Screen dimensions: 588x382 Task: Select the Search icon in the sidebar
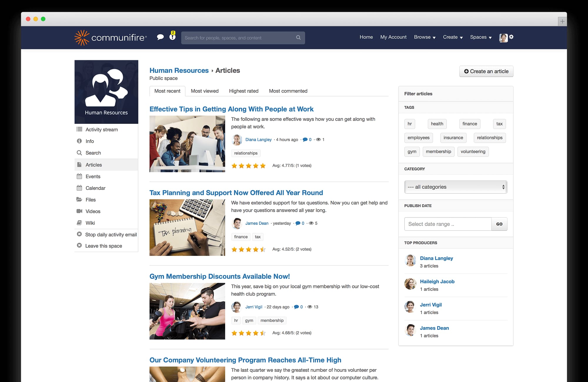(x=79, y=153)
